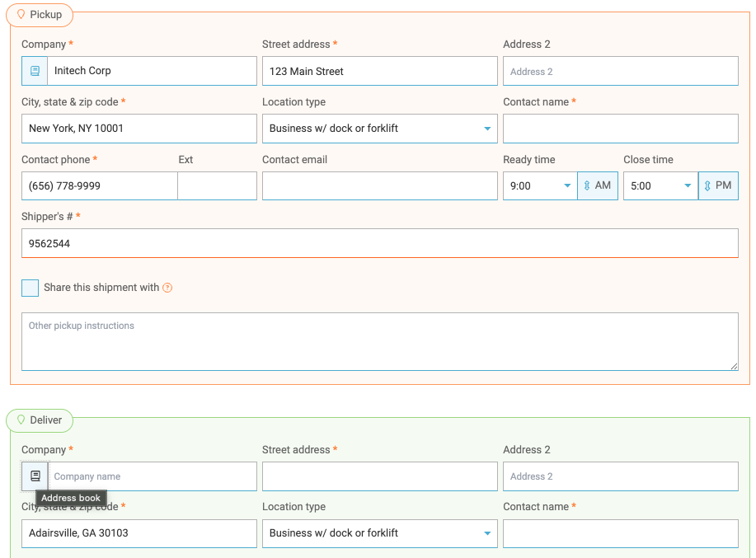Enable the Share this shipment with checkbox
Screen dimensions: 756x558
point(30,288)
